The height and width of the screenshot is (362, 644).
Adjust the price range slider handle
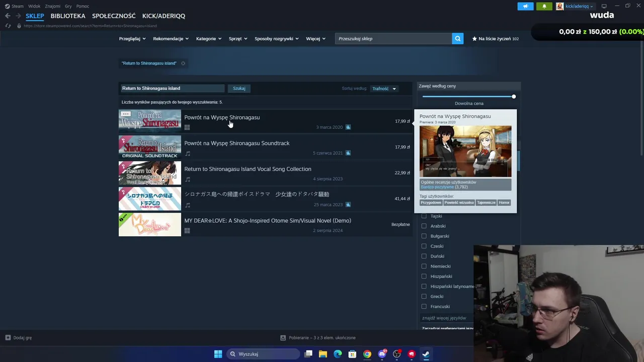tap(514, 97)
